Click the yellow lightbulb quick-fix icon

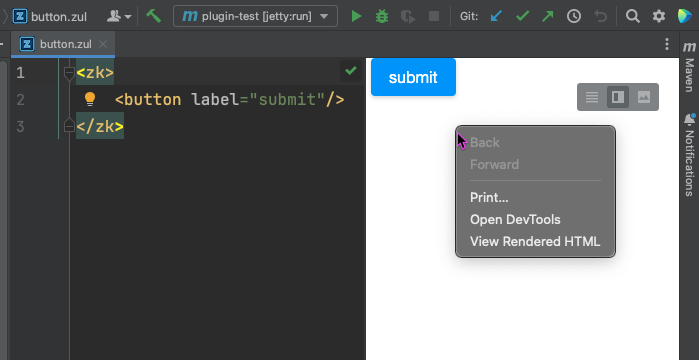click(x=90, y=99)
